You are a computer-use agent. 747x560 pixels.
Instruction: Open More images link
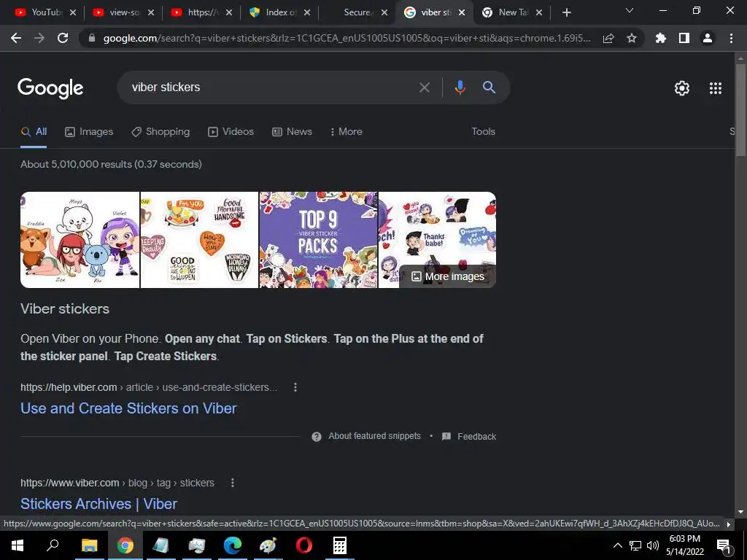(x=448, y=276)
